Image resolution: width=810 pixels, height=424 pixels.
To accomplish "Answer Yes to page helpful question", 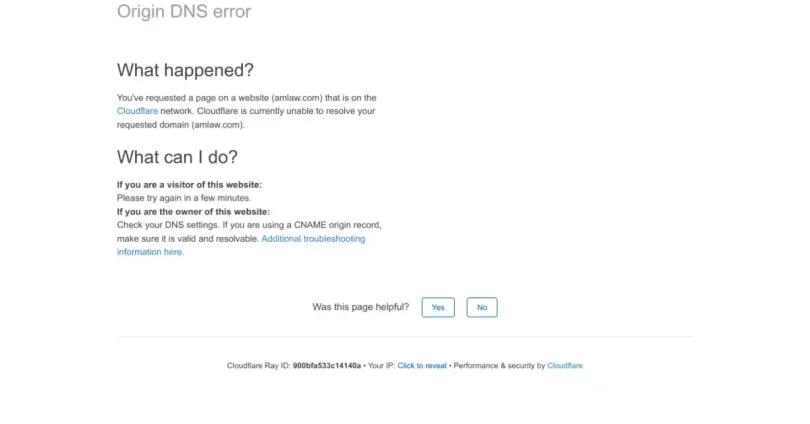I will (x=438, y=307).
